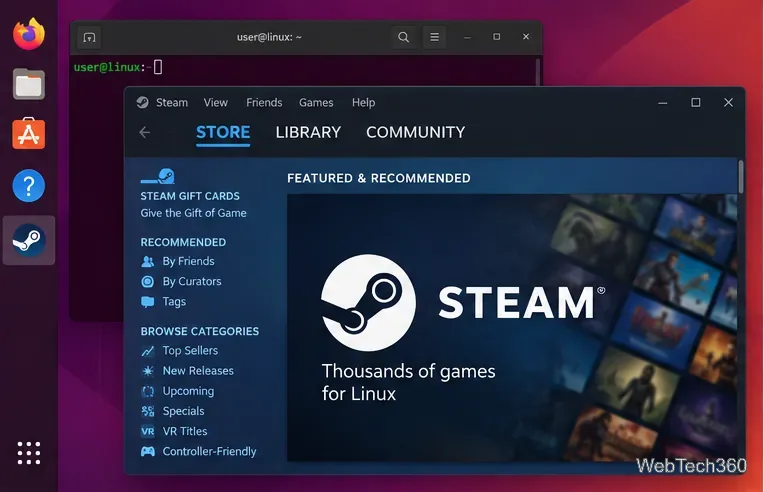Click the Steam featured banner
This screenshot has width=764, height=492.
tap(512, 327)
